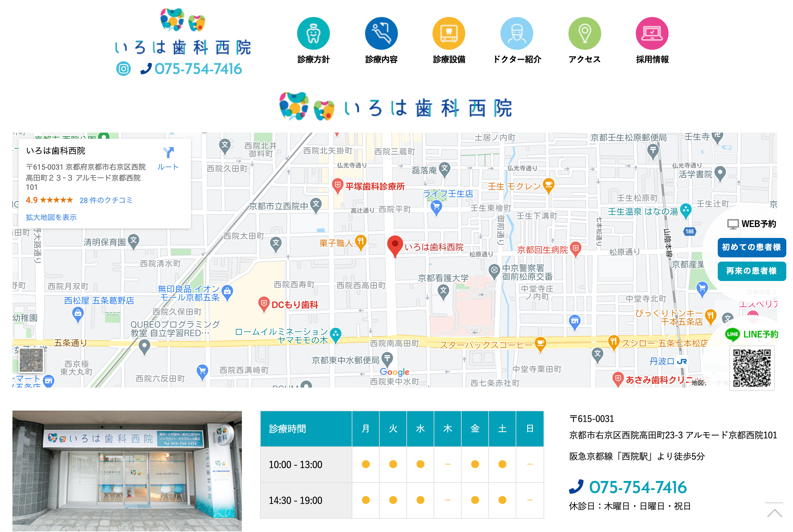Select 京都看護大学 school marker
Screen dimensions: 793x532
click(x=443, y=292)
